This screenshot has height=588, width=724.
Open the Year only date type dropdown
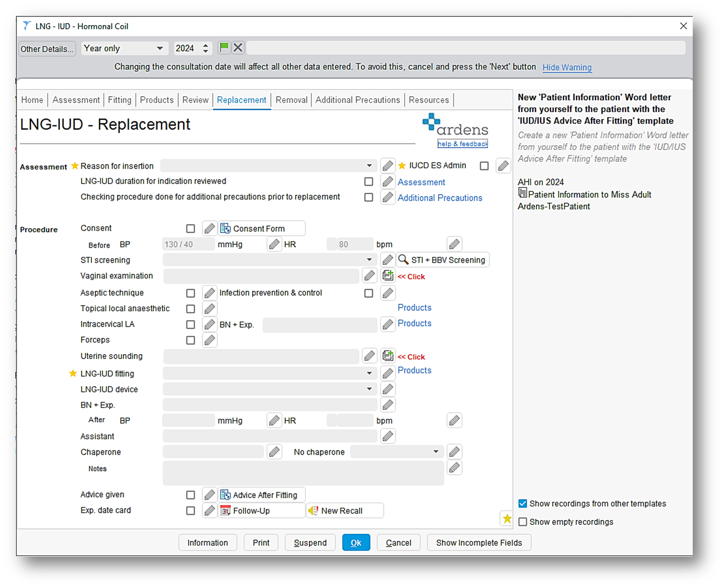pos(124,48)
